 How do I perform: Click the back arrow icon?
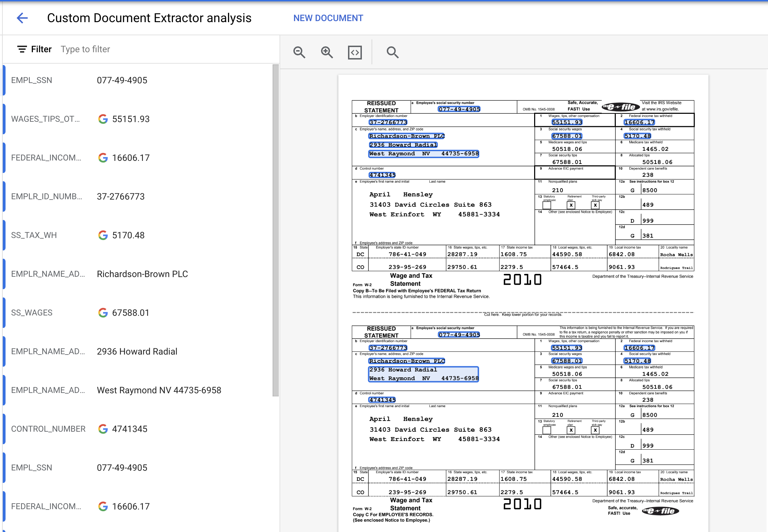coord(22,18)
